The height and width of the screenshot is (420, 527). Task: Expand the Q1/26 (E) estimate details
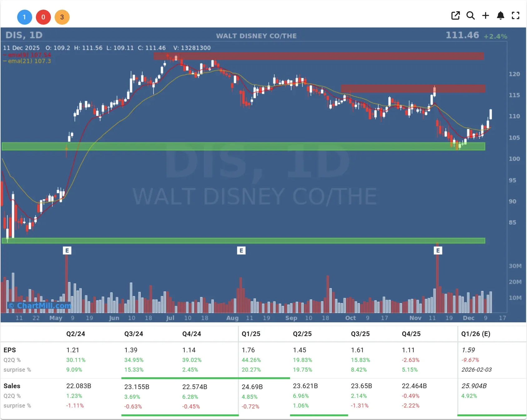coord(476,334)
